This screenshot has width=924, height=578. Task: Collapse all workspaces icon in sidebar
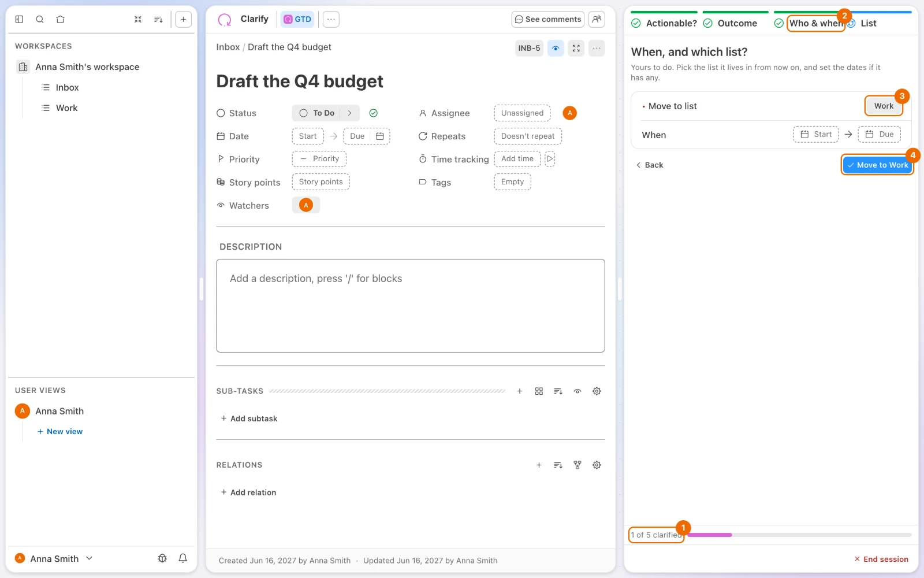[x=138, y=19]
